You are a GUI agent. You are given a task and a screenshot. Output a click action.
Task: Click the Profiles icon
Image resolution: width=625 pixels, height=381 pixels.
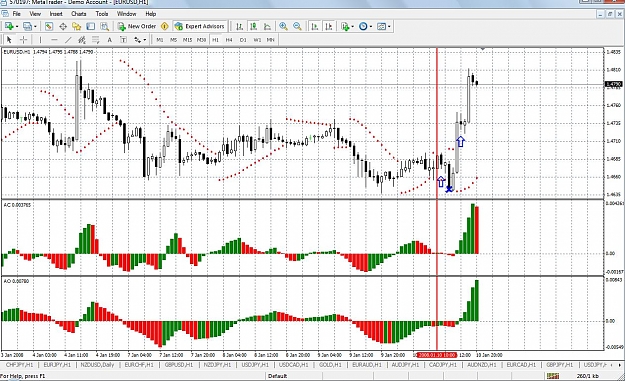click(27, 26)
